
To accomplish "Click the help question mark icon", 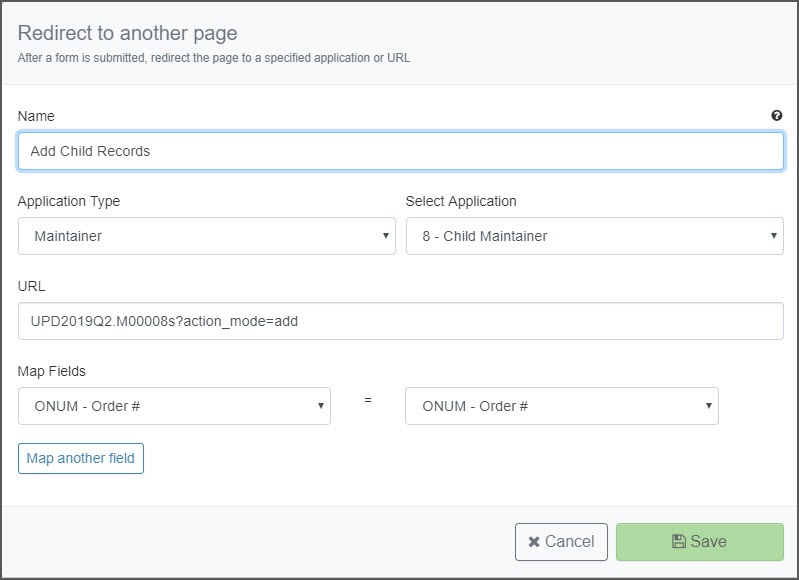I will [x=777, y=116].
